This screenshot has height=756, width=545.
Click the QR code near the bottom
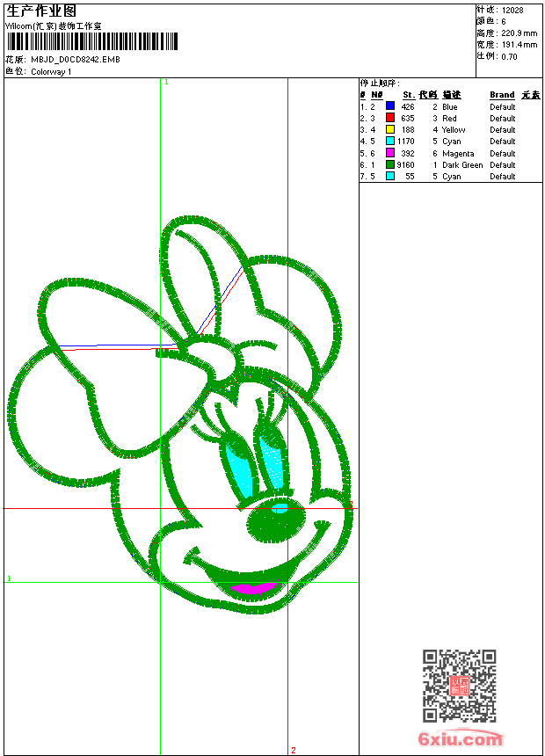[460, 686]
